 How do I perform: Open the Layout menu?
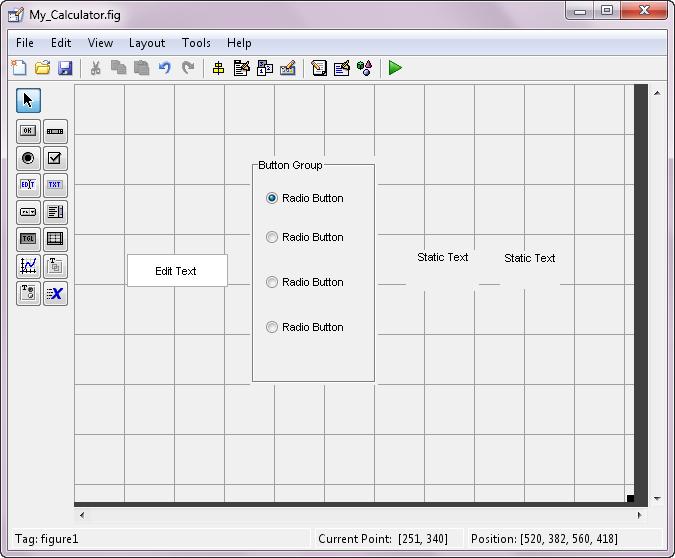point(147,43)
